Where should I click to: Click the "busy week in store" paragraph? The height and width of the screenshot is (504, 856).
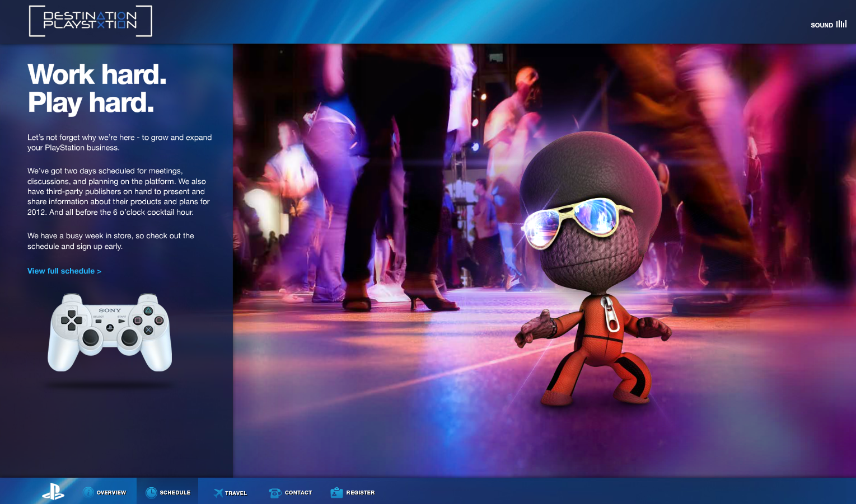111,241
